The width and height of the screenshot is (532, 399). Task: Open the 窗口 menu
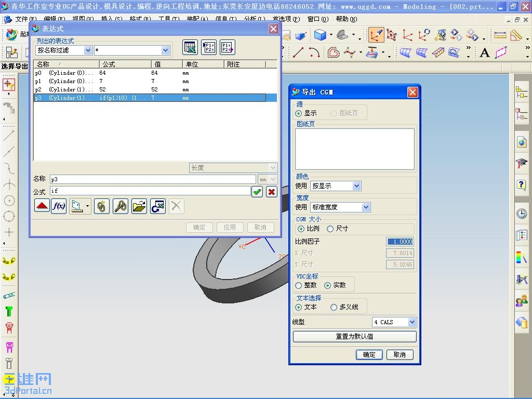click(x=318, y=19)
